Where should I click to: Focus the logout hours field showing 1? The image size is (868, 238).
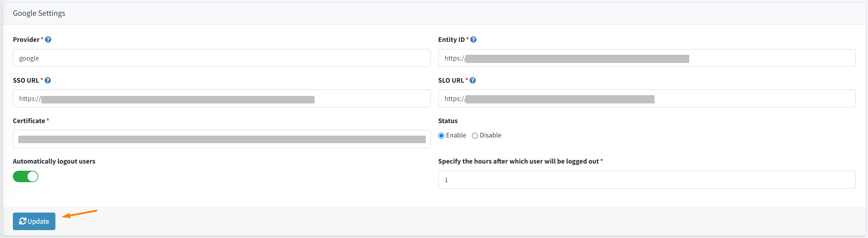pos(646,180)
